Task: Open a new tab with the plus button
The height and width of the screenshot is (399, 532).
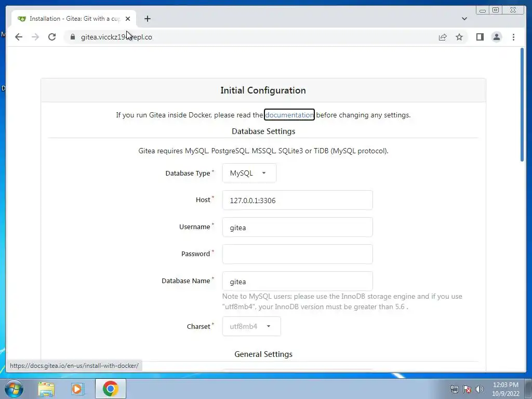Action: coord(147,19)
